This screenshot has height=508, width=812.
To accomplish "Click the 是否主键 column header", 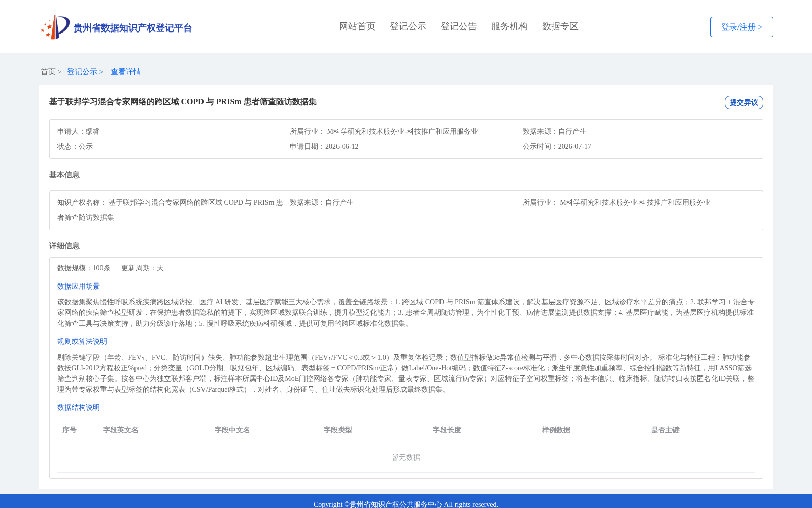I will 665,430.
